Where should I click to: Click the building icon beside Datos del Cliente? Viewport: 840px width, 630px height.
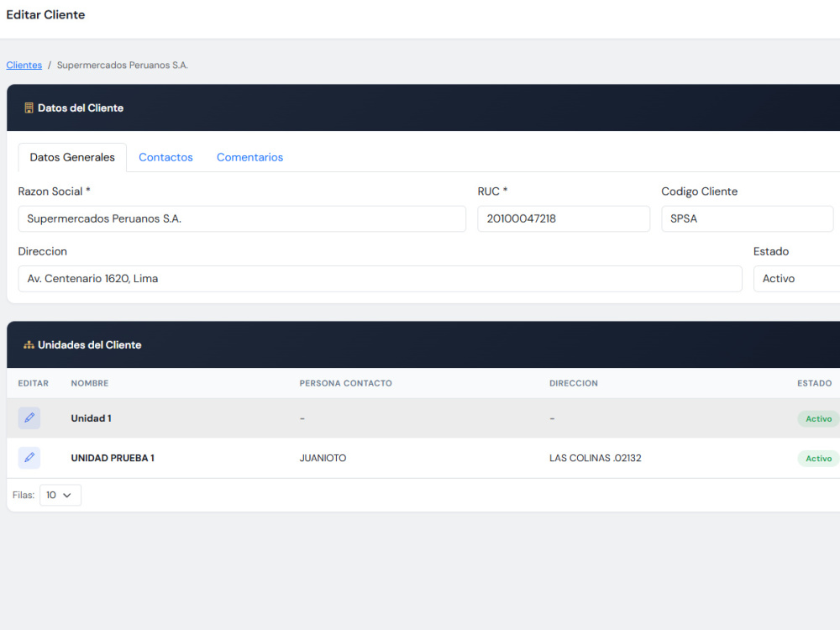pyautogui.click(x=29, y=108)
